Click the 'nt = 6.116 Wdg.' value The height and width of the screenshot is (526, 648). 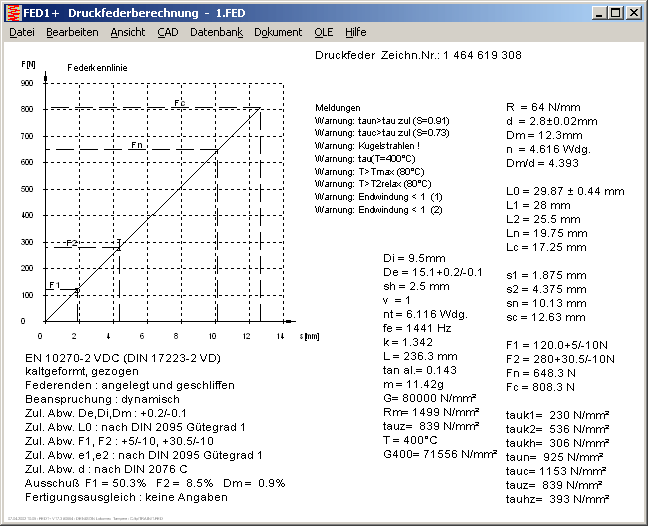(425, 315)
